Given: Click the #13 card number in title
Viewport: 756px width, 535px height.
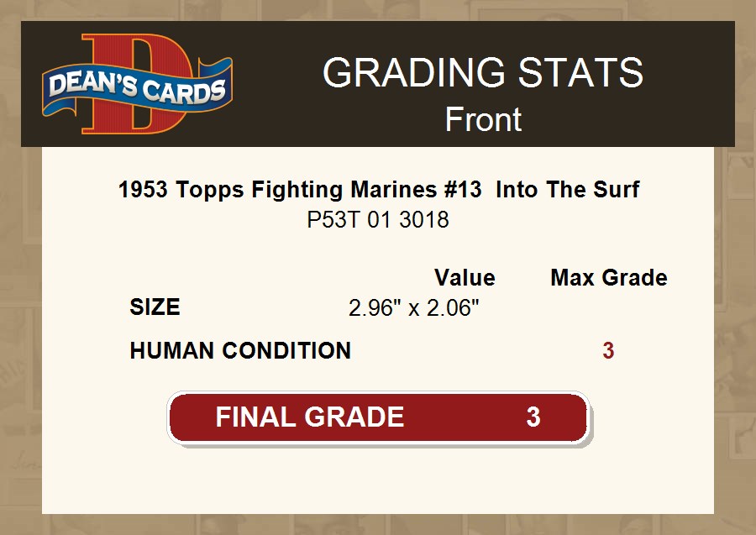Looking at the screenshot, I should click(462, 190).
